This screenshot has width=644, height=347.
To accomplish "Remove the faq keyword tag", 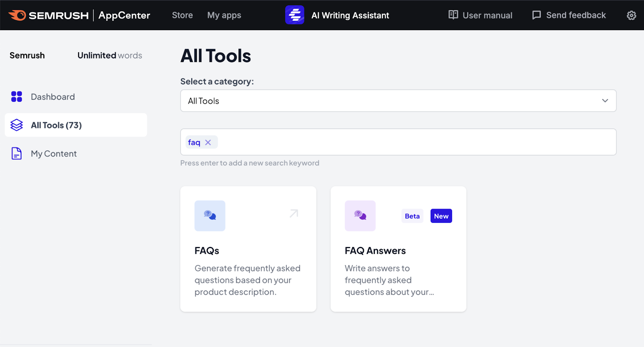I will (x=208, y=142).
